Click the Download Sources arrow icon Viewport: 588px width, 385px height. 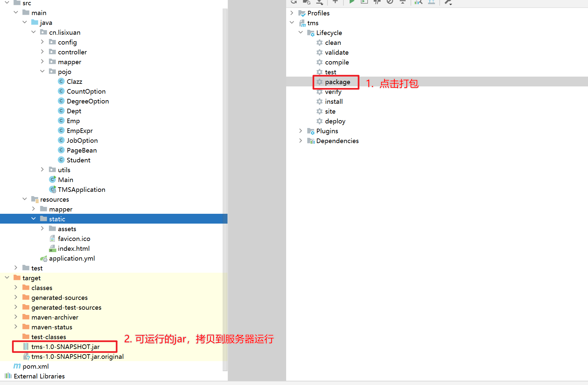[x=320, y=2]
